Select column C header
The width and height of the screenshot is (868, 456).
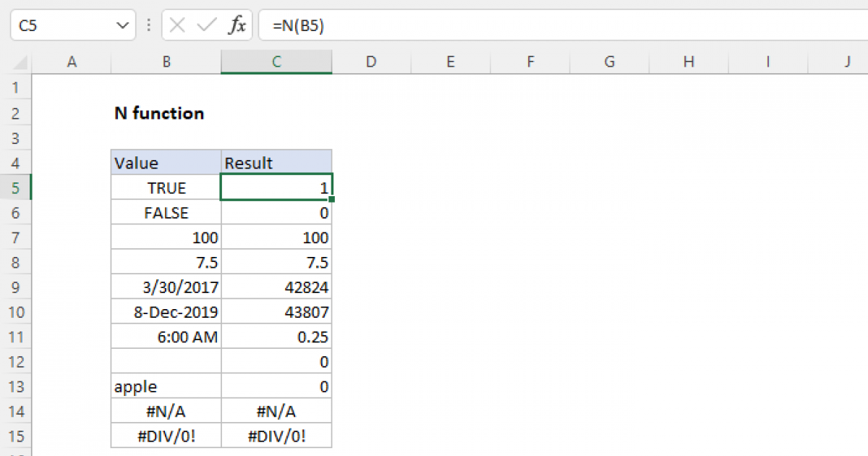(x=276, y=62)
